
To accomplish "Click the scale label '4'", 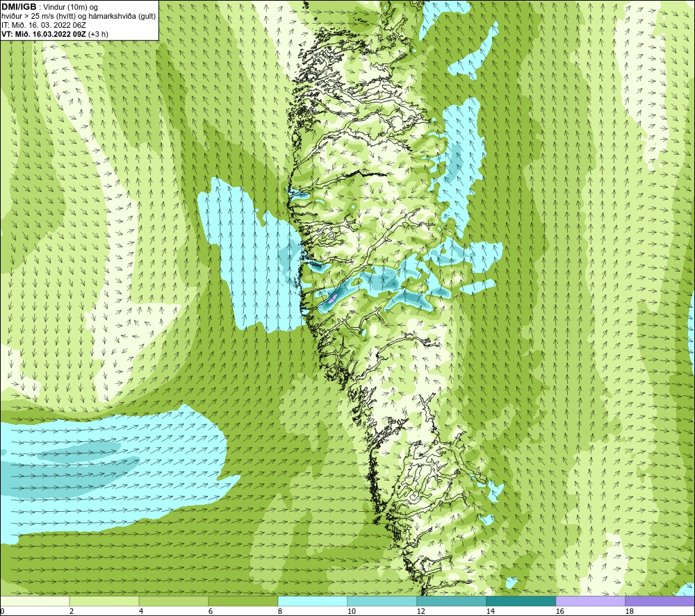I will coord(141,611).
